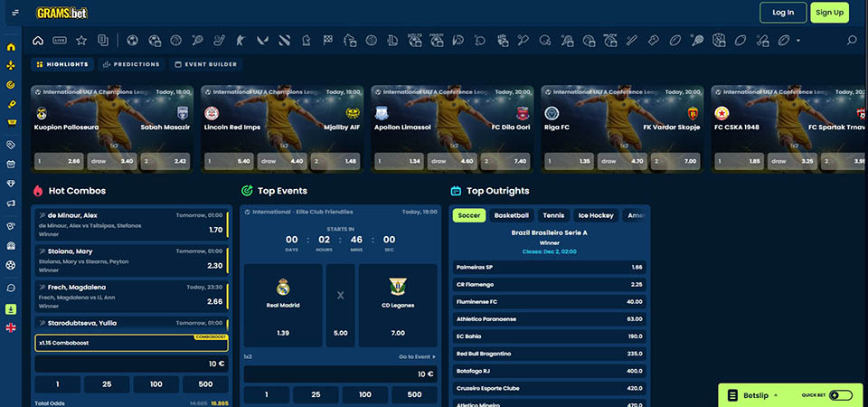The width and height of the screenshot is (868, 407).
Task: Choose 500 stake chip in Top Events
Action: pos(414,395)
